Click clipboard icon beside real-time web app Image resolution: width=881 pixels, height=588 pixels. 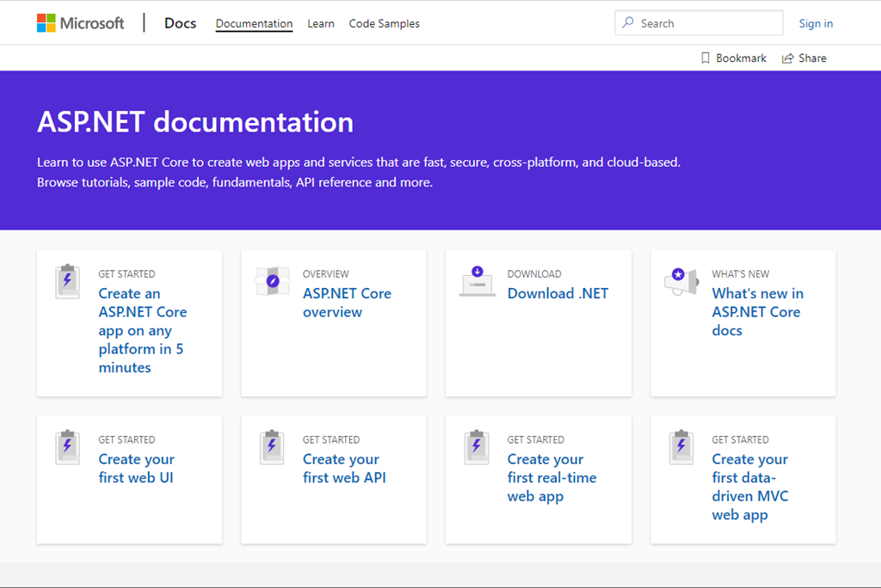click(x=477, y=447)
